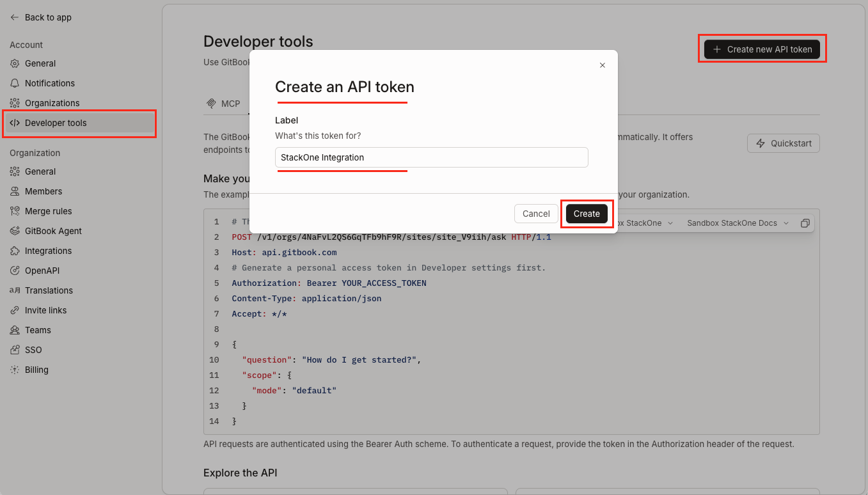Click the POST /v1/orgs request line

[x=391, y=237]
